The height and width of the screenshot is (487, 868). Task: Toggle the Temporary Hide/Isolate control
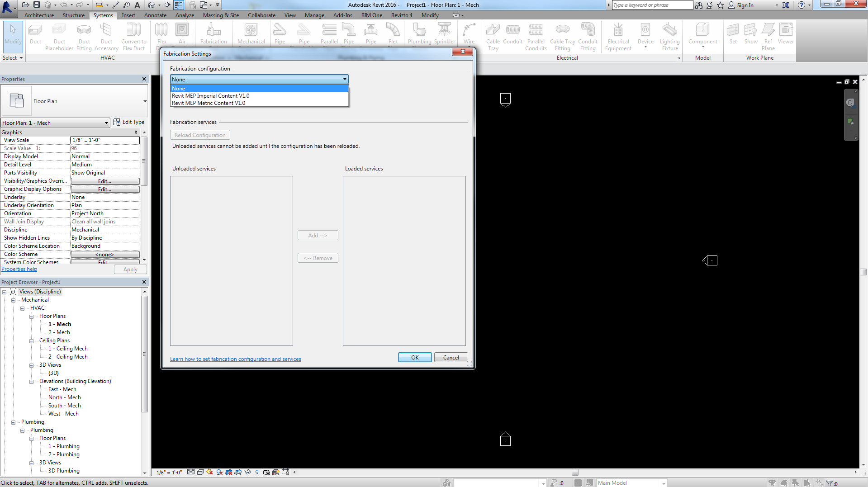[247, 472]
